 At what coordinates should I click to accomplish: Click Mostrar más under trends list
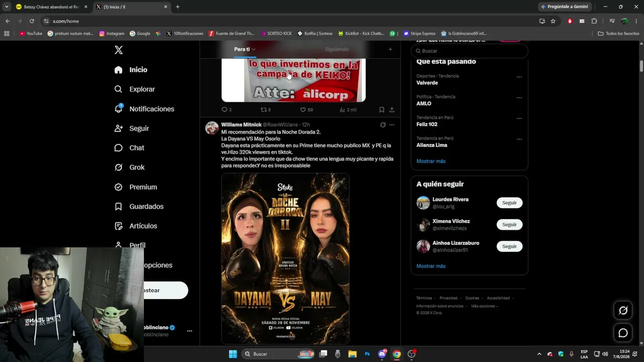[x=431, y=161]
